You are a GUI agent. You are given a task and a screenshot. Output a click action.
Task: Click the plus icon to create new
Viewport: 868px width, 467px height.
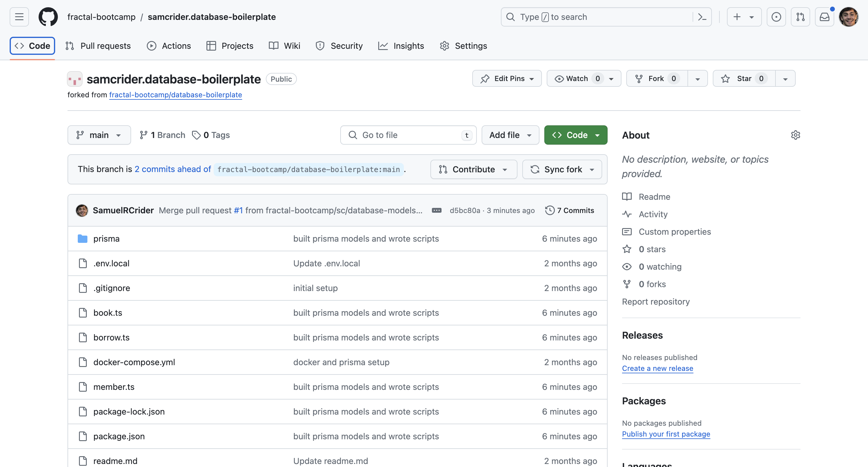737,17
